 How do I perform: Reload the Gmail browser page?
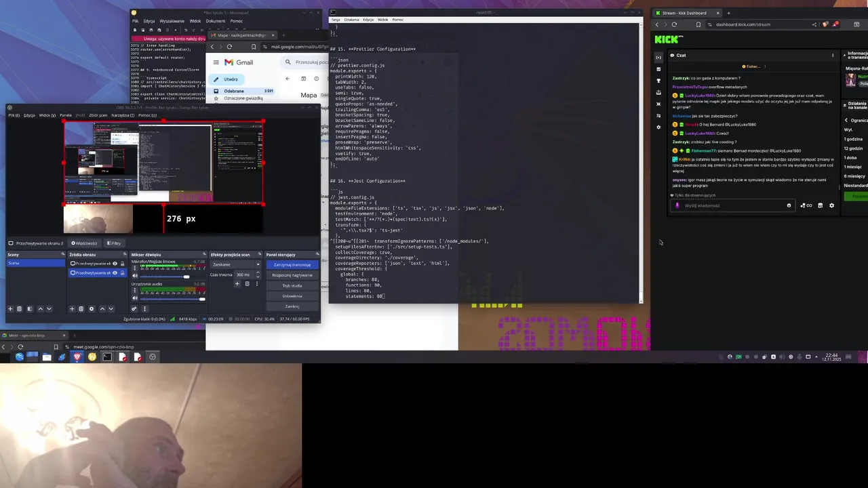click(x=229, y=47)
